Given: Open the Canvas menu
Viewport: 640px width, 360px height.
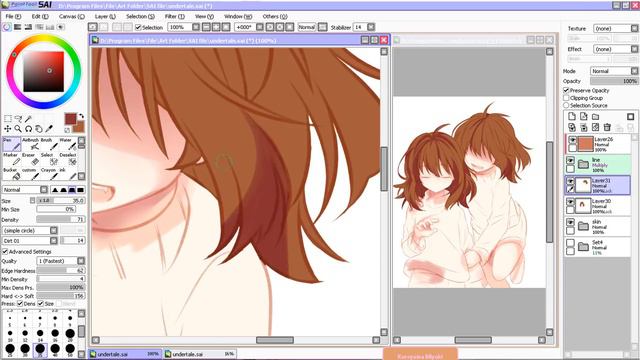Looking at the screenshot, I should (72, 16).
